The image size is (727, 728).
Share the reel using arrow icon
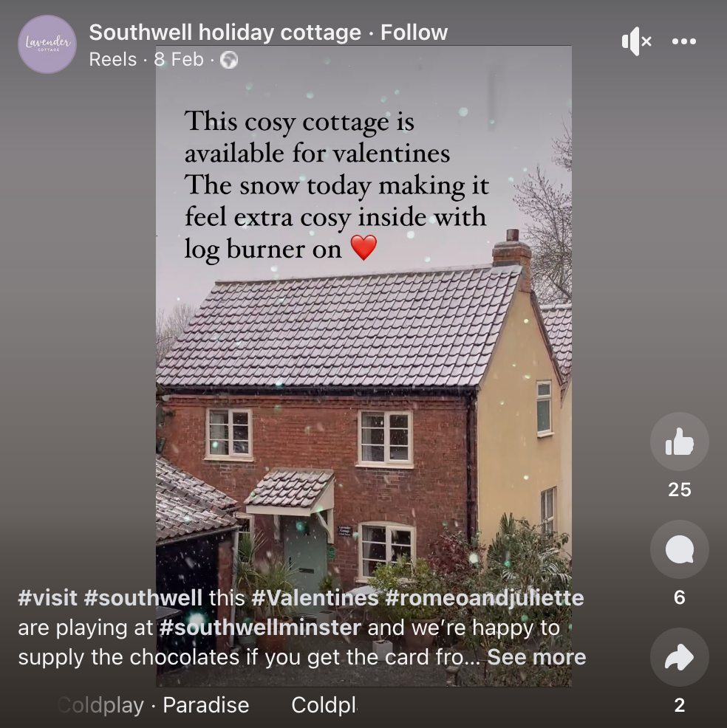coord(679,657)
